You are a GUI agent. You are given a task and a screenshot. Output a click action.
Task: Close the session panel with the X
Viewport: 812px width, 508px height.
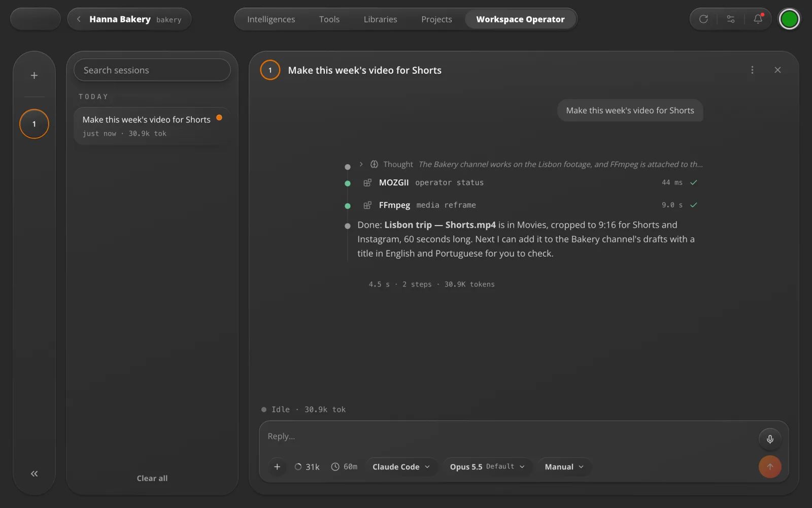tap(777, 70)
